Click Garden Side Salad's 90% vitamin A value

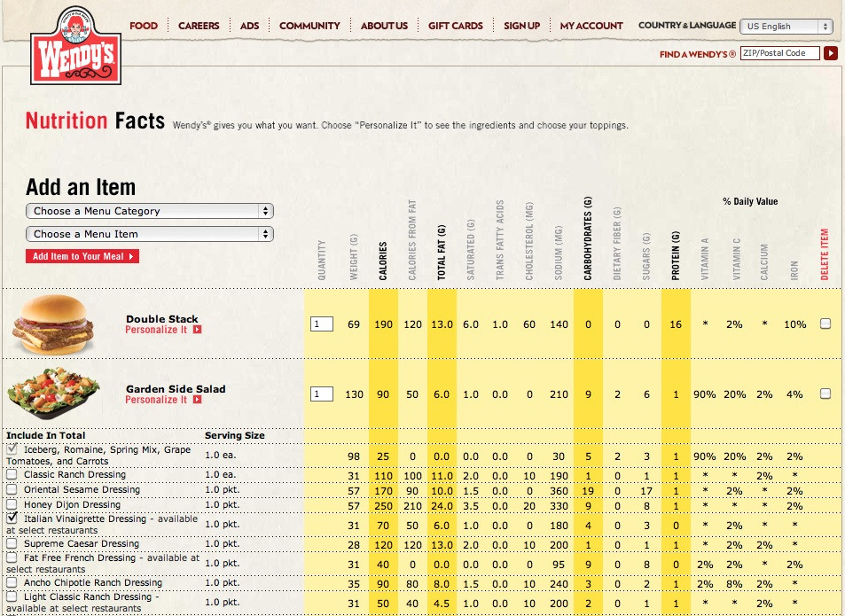coord(705,394)
